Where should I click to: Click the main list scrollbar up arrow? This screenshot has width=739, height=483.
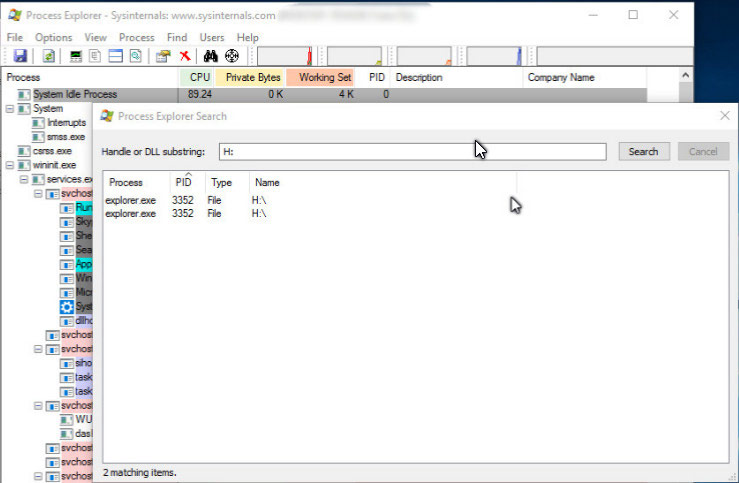click(686, 75)
